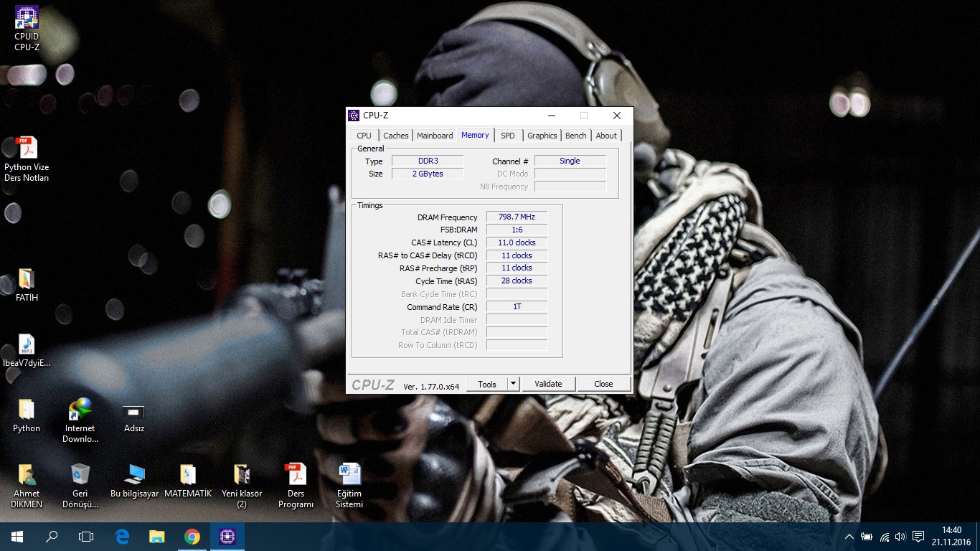The width and height of the screenshot is (980, 551).
Task: Click the tRP 11 clocks value
Action: tap(517, 268)
